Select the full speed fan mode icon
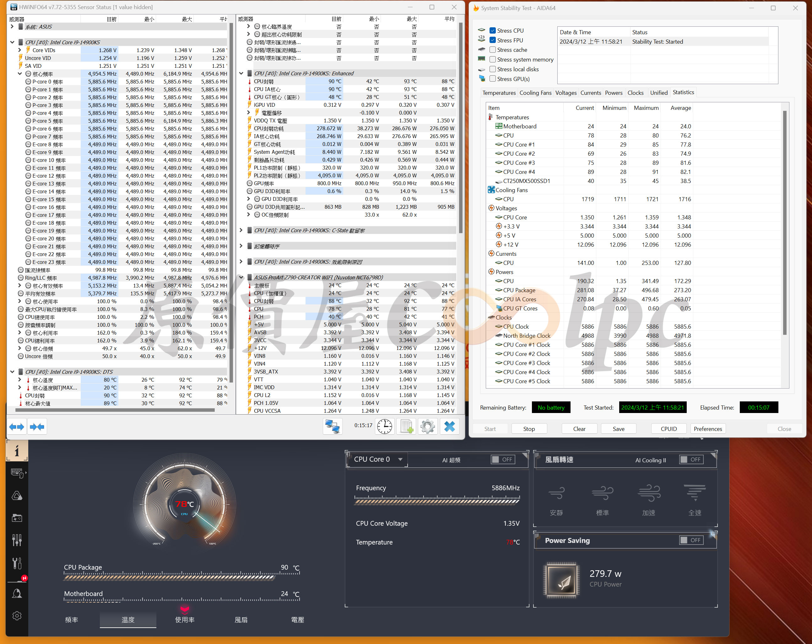812x644 pixels. 695,493
